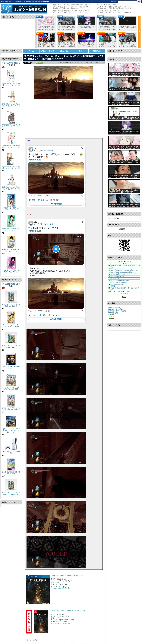Screen dimensions: 142x644
Task: Open the 63RT article thumbnail
Action: point(66,21)
